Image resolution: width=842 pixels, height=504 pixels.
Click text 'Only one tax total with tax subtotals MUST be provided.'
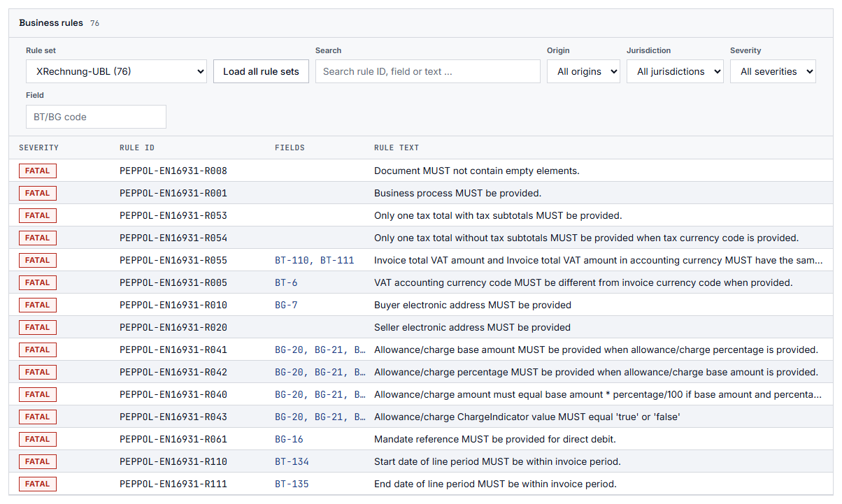tap(498, 215)
